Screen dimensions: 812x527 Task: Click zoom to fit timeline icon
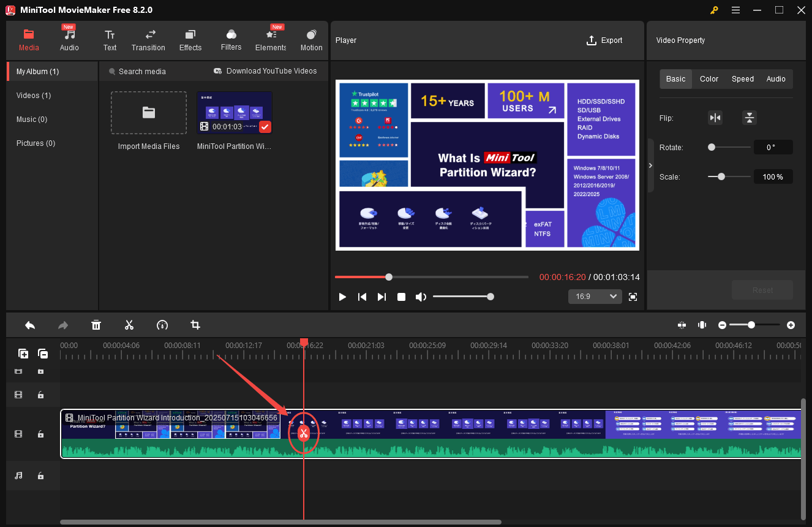pyautogui.click(x=702, y=325)
